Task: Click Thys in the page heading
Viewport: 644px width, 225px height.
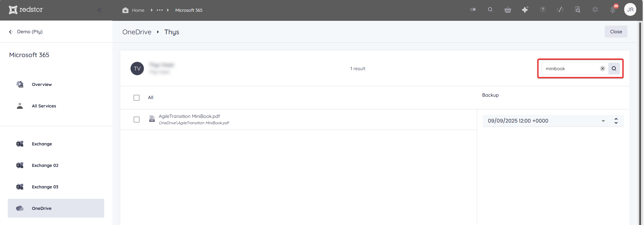Action: point(172,32)
